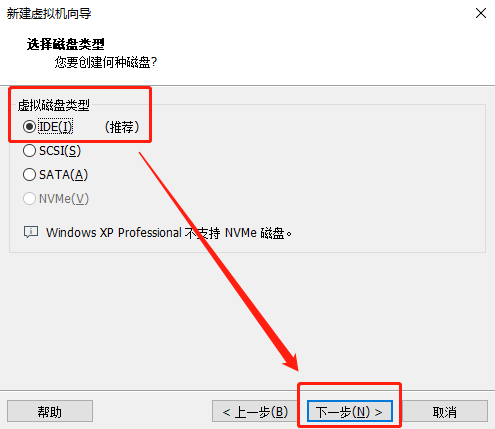Click the 新建虚拟机向导 window title

tap(49, 14)
